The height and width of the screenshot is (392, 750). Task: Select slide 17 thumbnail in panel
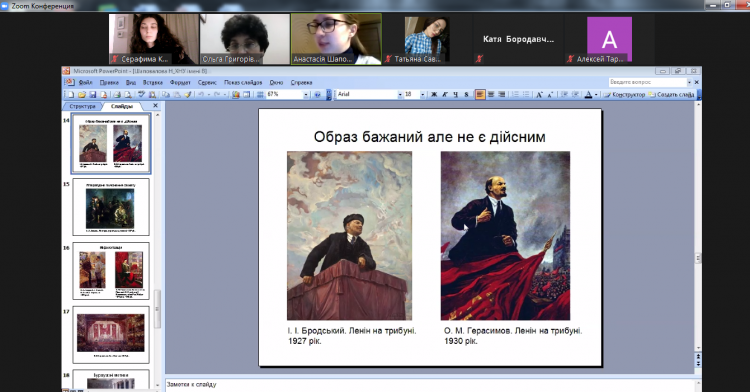point(111,335)
